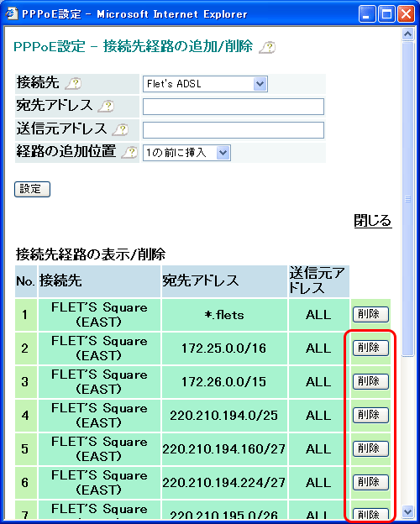Delete route No. 1 with *.flets
The width and height of the screenshot is (420, 524).
(x=370, y=314)
